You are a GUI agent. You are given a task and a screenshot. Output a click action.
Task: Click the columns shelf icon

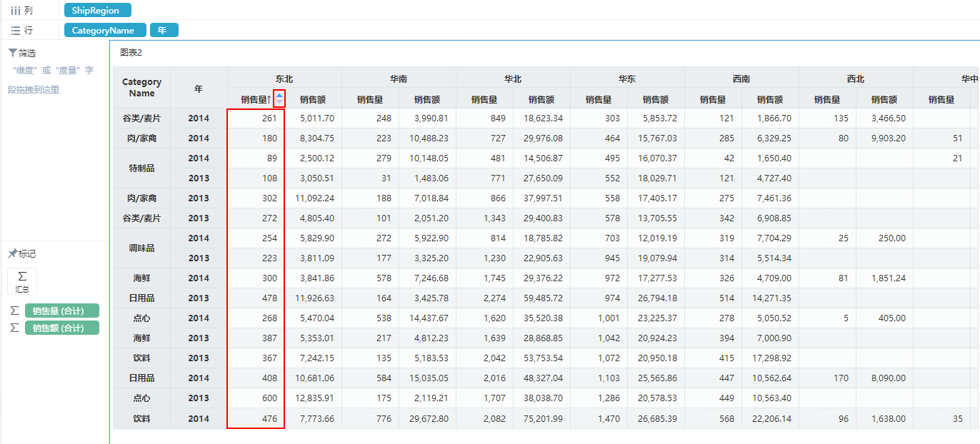(15, 11)
